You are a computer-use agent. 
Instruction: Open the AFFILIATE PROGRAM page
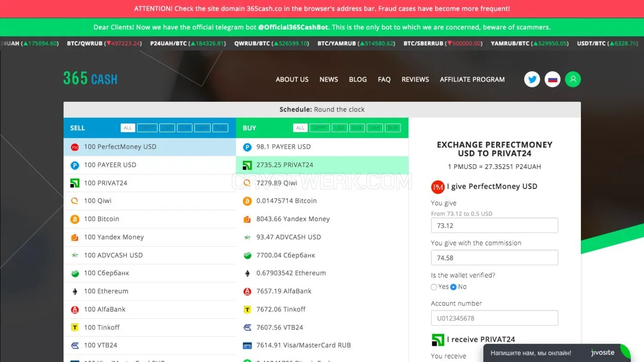(x=472, y=79)
